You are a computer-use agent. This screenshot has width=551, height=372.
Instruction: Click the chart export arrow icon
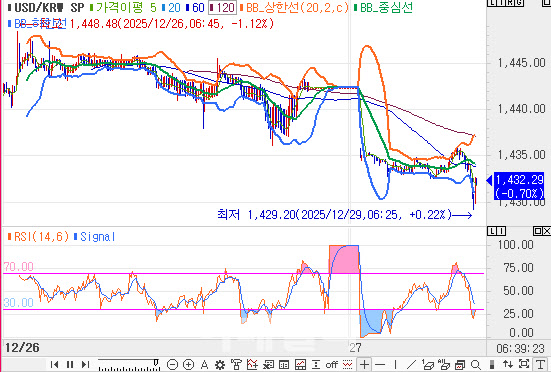pos(269,365)
